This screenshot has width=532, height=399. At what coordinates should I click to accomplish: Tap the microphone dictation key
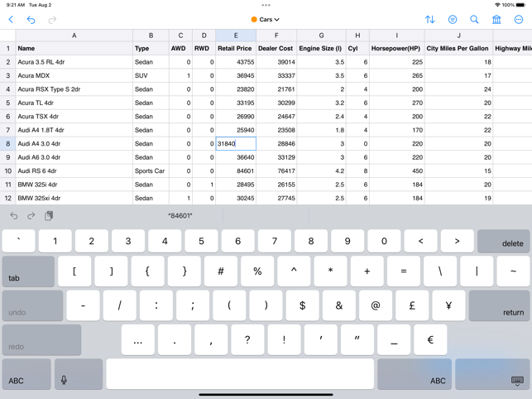tap(79, 374)
